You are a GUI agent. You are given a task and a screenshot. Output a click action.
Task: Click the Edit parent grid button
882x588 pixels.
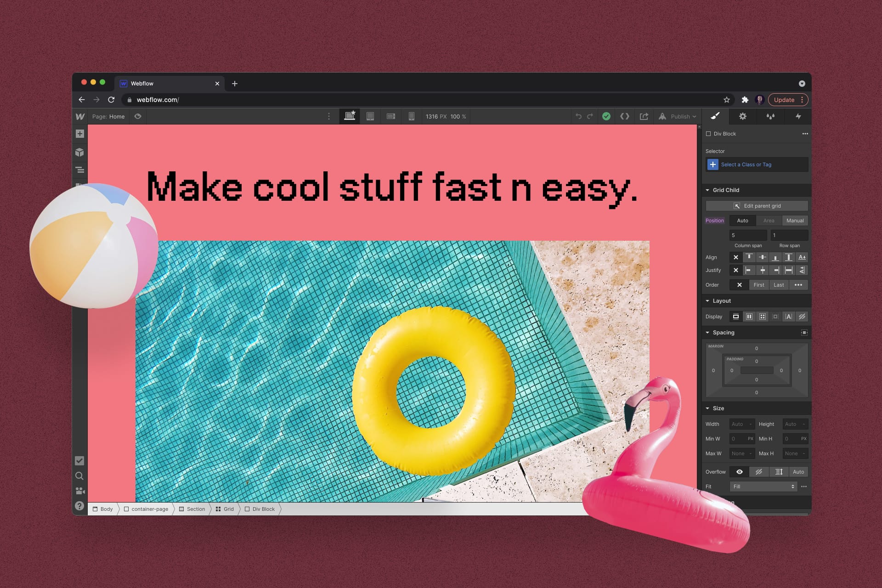point(757,206)
